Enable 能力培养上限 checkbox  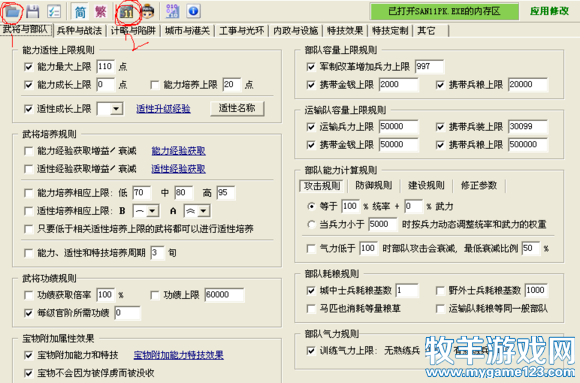pyautogui.click(x=155, y=85)
